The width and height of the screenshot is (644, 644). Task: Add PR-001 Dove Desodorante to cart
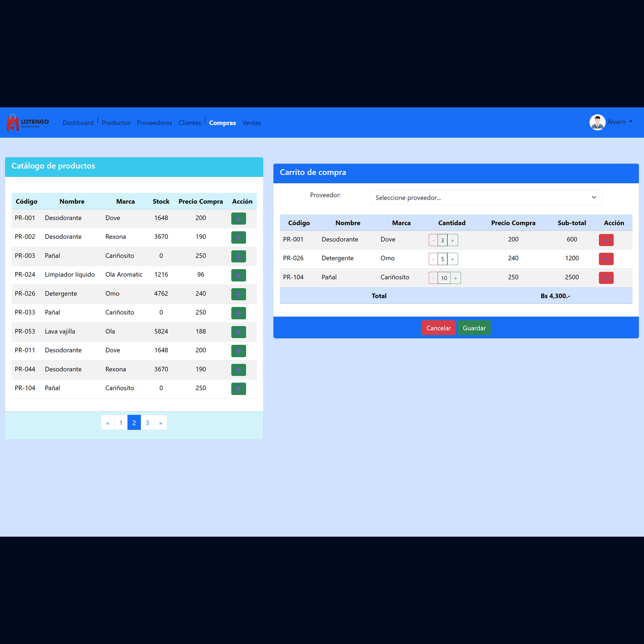[x=239, y=218]
